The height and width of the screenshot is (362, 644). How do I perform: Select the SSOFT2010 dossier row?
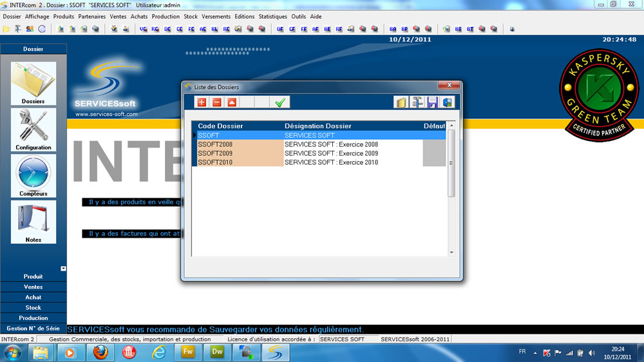[x=319, y=162]
